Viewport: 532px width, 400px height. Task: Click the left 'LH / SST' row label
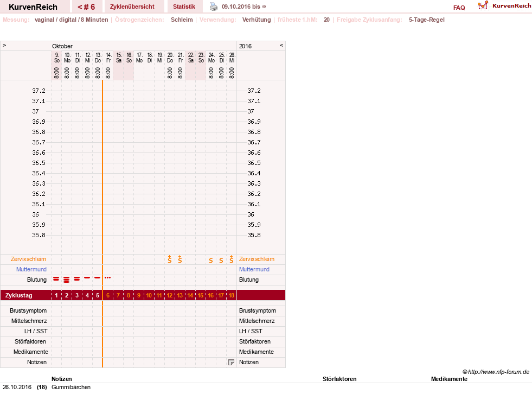36,331
